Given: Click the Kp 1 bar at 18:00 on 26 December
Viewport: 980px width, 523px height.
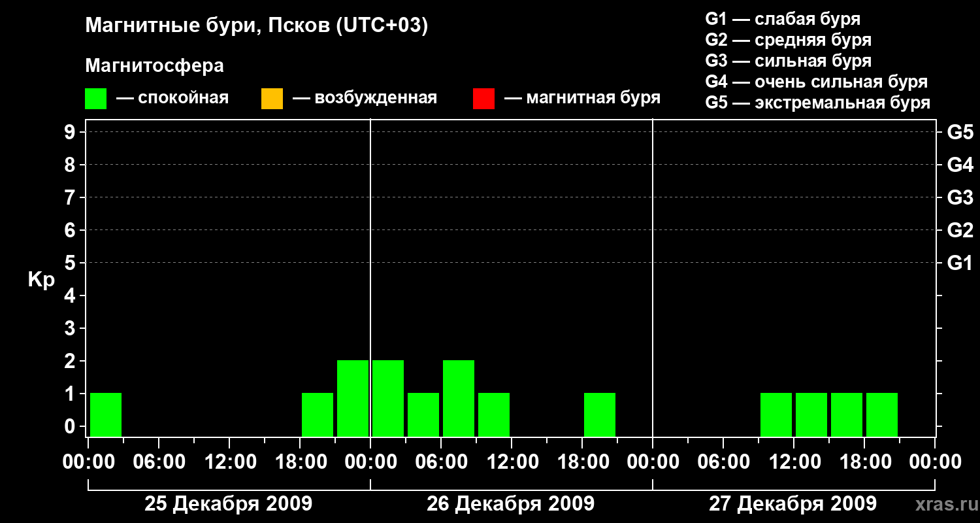Looking at the screenshot, I should click(x=600, y=415).
